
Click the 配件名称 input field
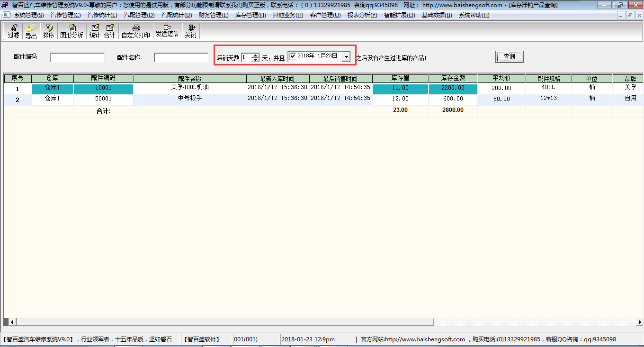pos(181,57)
